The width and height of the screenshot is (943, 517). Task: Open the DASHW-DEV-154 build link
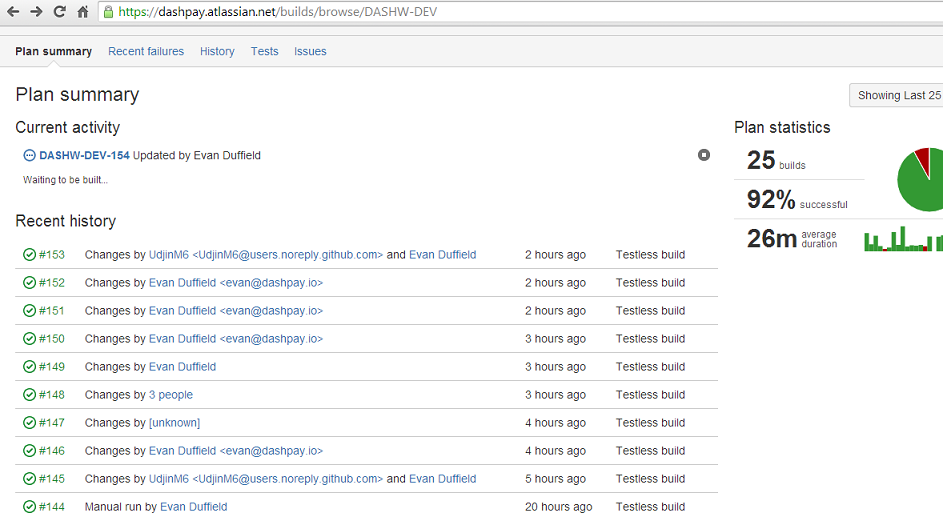pyautogui.click(x=84, y=156)
